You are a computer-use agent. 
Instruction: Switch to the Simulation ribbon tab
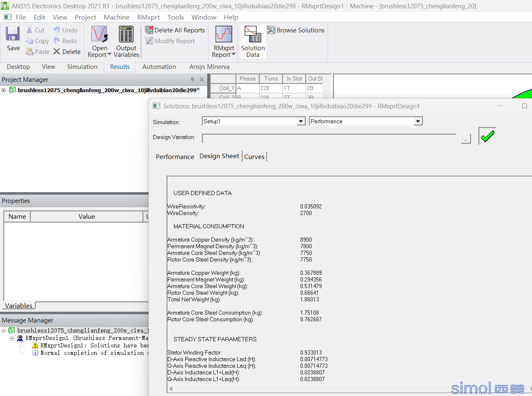(82, 67)
